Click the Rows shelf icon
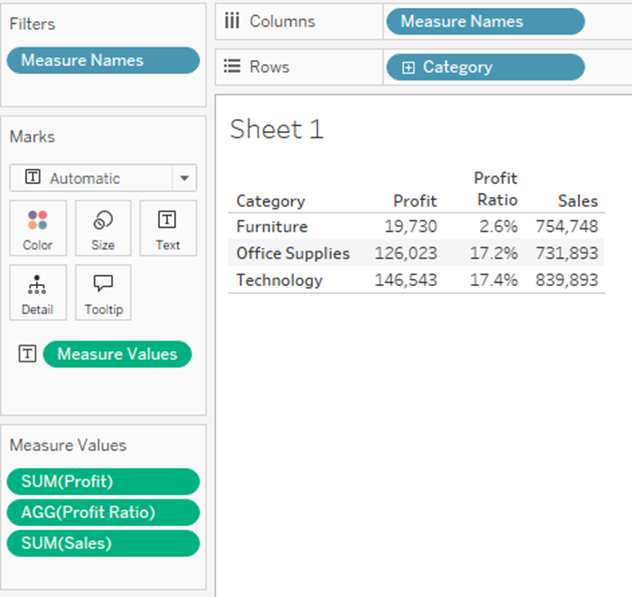The height and width of the screenshot is (597, 632). (x=232, y=67)
